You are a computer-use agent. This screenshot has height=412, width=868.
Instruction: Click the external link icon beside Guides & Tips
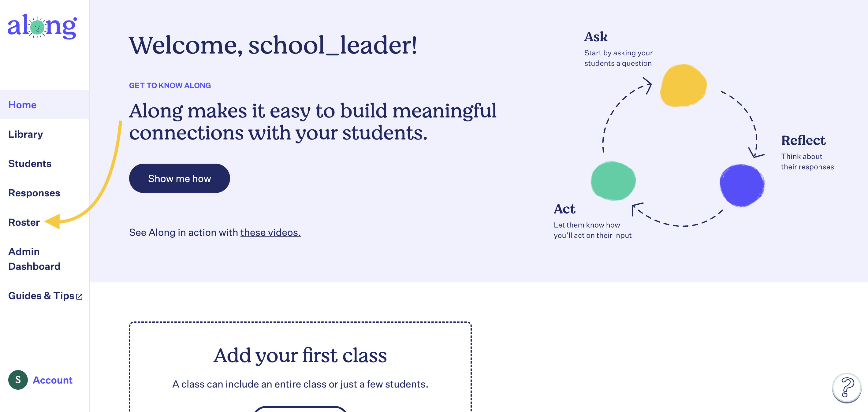[80, 296]
